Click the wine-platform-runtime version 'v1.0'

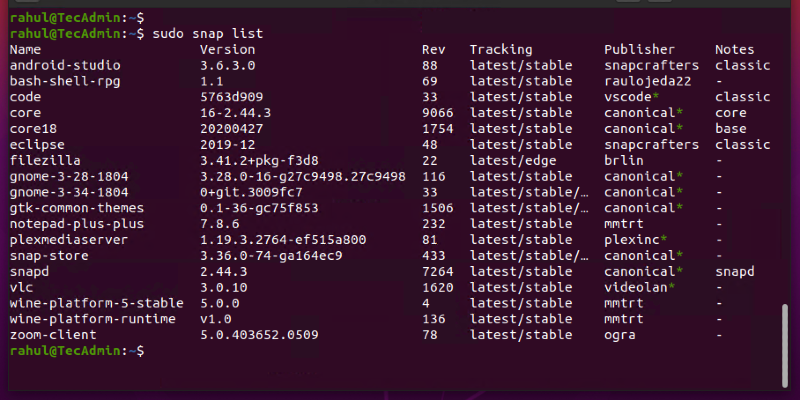coord(216,319)
